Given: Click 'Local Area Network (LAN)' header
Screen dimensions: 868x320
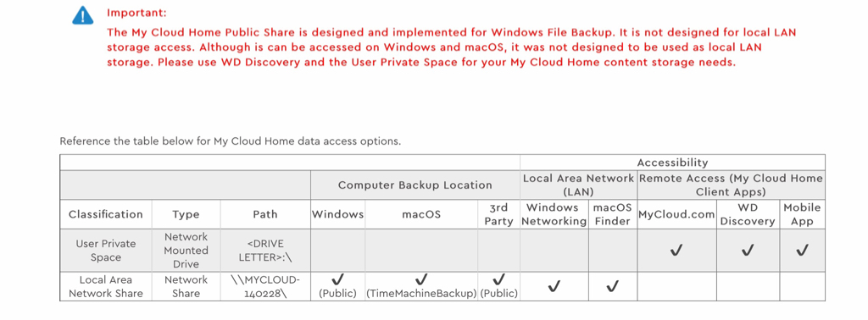Looking at the screenshot, I should pyautogui.click(x=578, y=185).
